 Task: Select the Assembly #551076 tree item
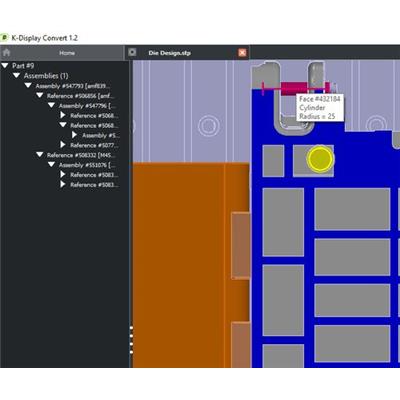click(87, 165)
